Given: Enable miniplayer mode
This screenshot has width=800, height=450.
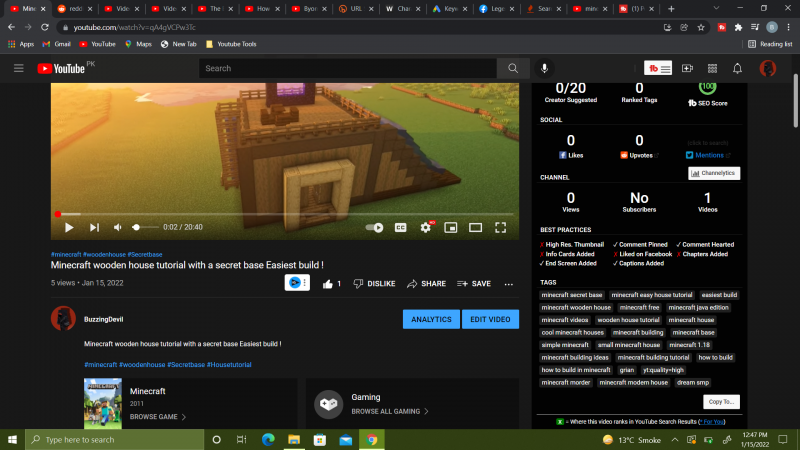Looking at the screenshot, I should point(451,228).
